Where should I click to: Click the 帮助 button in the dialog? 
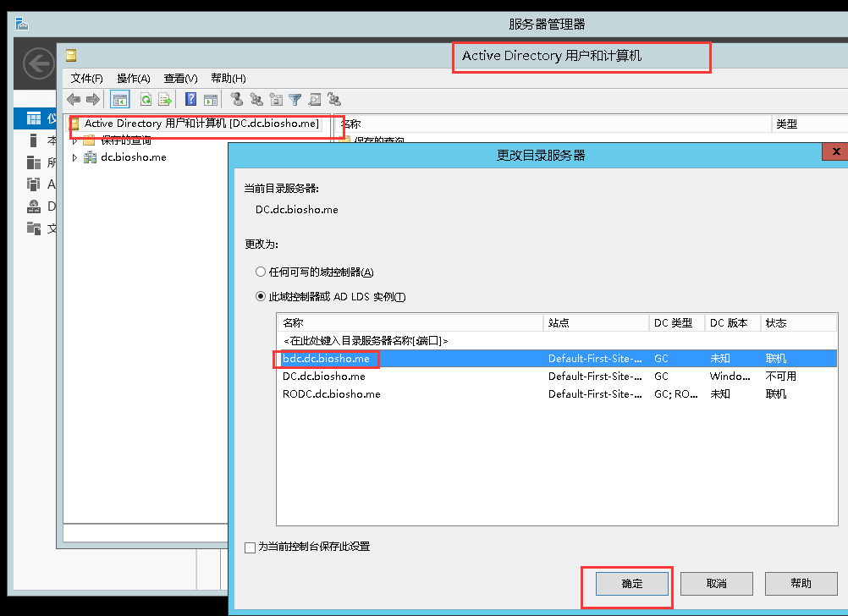tap(801, 584)
